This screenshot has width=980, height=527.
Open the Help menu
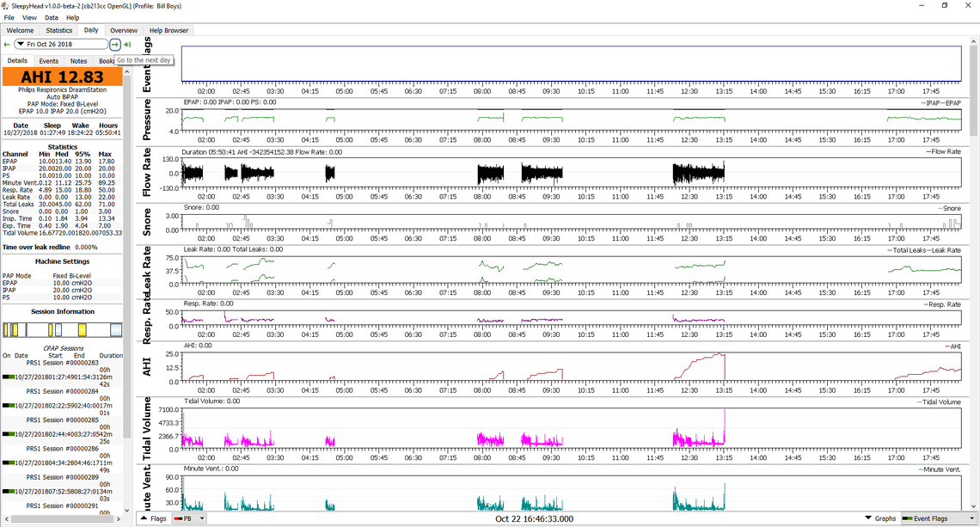tap(72, 17)
